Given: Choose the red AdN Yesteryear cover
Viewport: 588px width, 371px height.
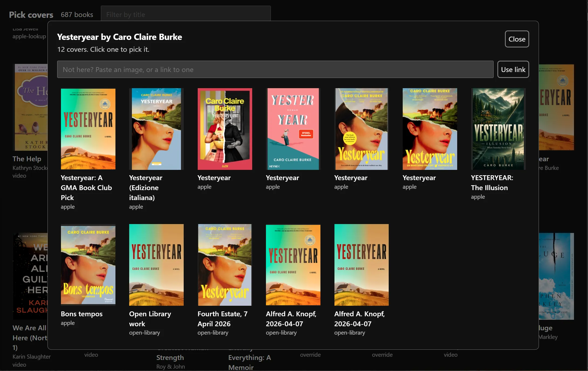Looking at the screenshot, I should coord(225,129).
